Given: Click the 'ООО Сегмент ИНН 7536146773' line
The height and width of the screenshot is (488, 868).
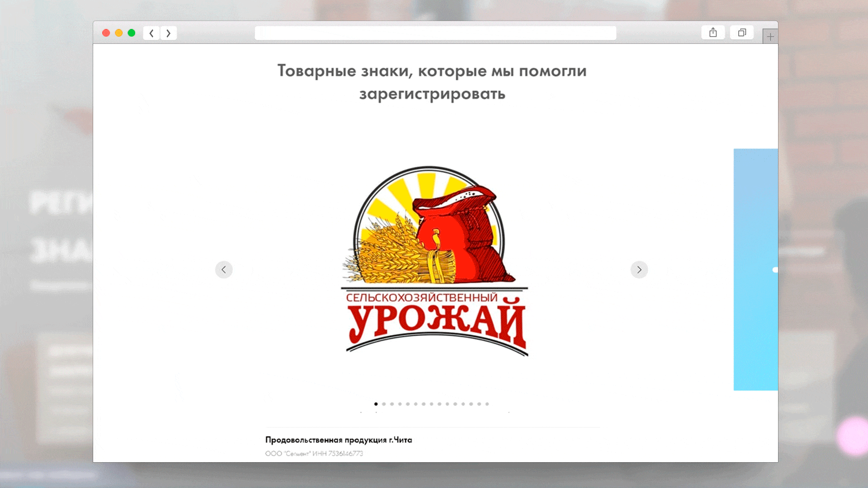Looking at the screenshot, I should tap(314, 453).
